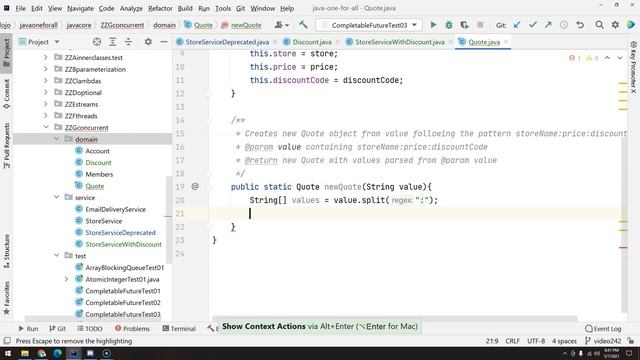The image size is (640, 360).
Task: Open the Git tool window button
Action: click(58, 329)
